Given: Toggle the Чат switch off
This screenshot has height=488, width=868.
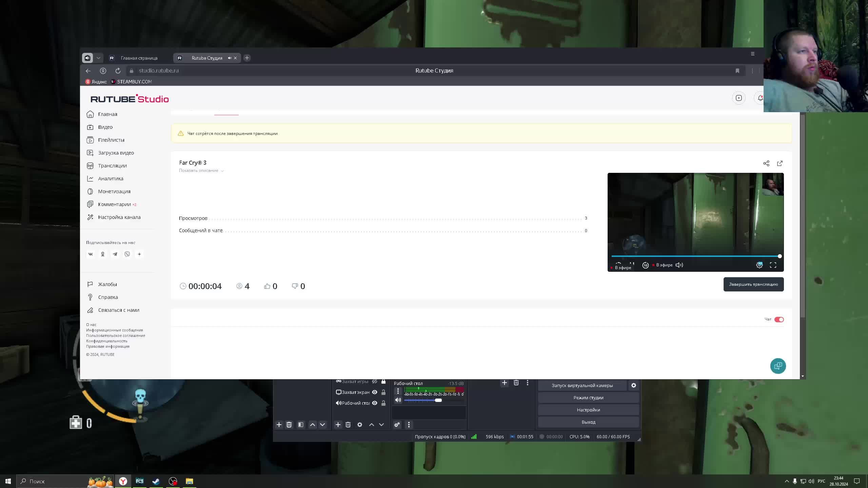Looking at the screenshot, I should 779,320.
